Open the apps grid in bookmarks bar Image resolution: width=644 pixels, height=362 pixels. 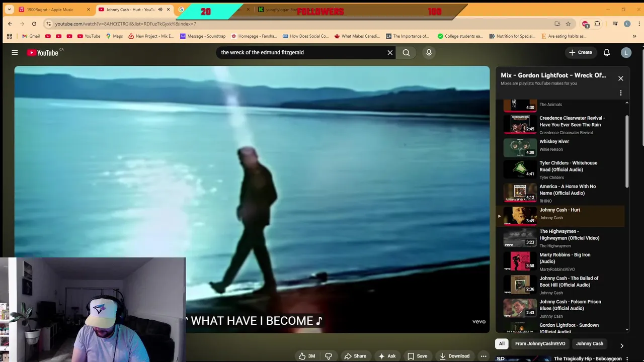point(9,36)
